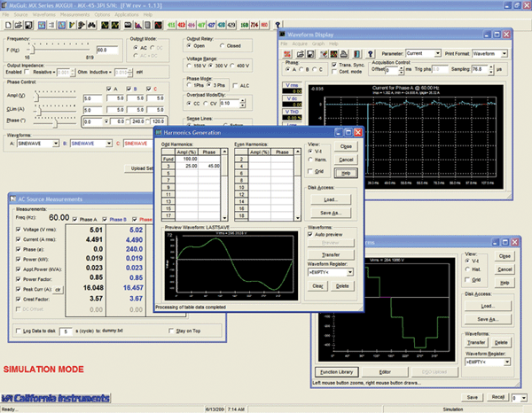Viewport: 532px width, 413px height.
Task: Click Load... button in Harmonics Generation
Action: [x=331, y=199]
